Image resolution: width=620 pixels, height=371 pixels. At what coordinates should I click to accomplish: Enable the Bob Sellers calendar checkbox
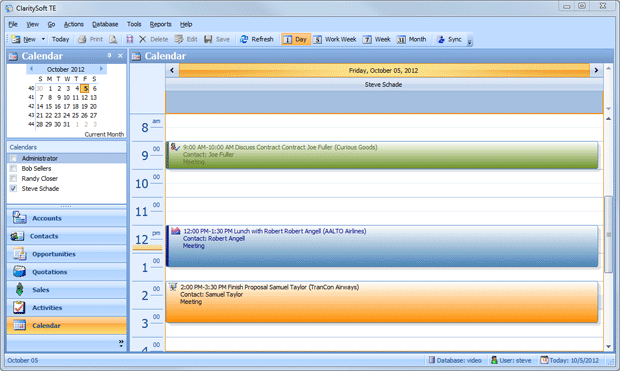pos(13,168)
